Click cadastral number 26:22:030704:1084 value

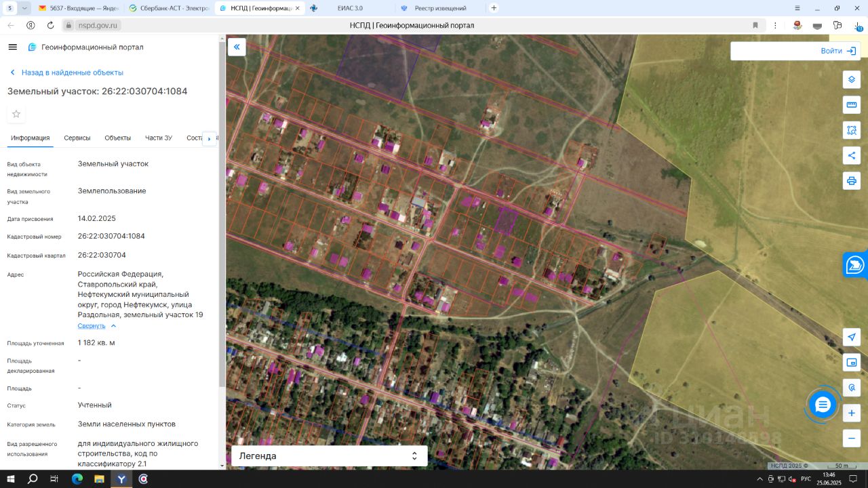[x=111, y=237]
